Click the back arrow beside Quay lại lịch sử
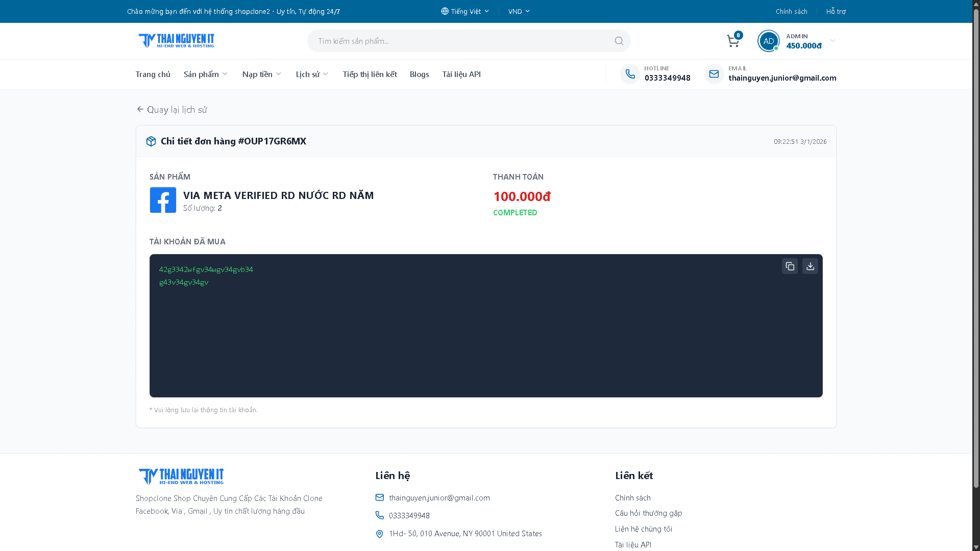 pyautogui.click(x=140, y=109)
